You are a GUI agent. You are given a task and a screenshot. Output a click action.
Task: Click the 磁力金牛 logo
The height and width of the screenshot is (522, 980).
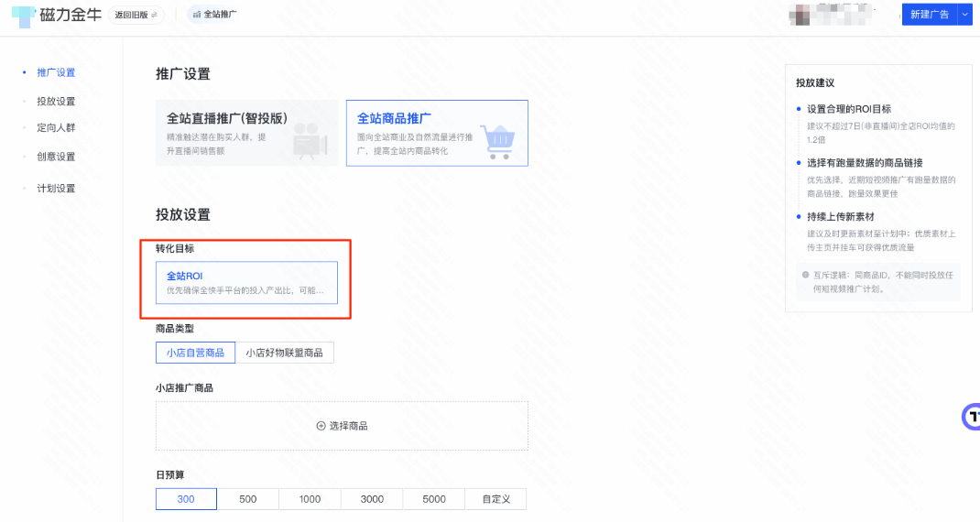click(57, 15)
